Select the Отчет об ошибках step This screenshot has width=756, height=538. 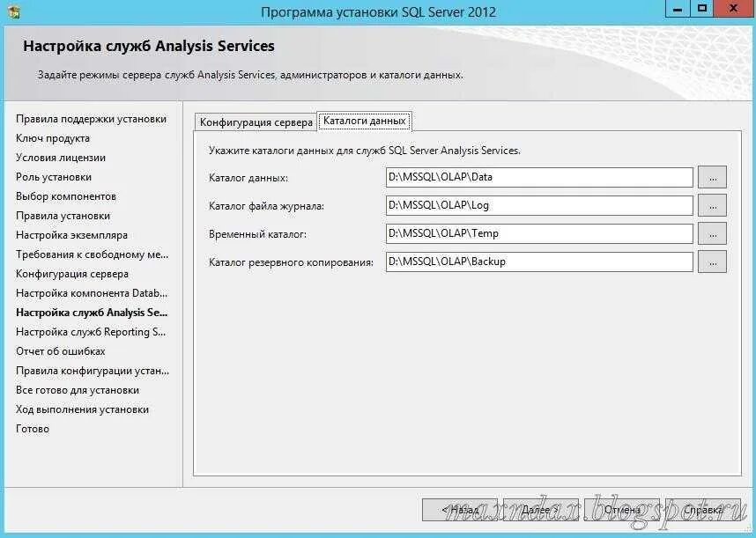click(61, 351)
